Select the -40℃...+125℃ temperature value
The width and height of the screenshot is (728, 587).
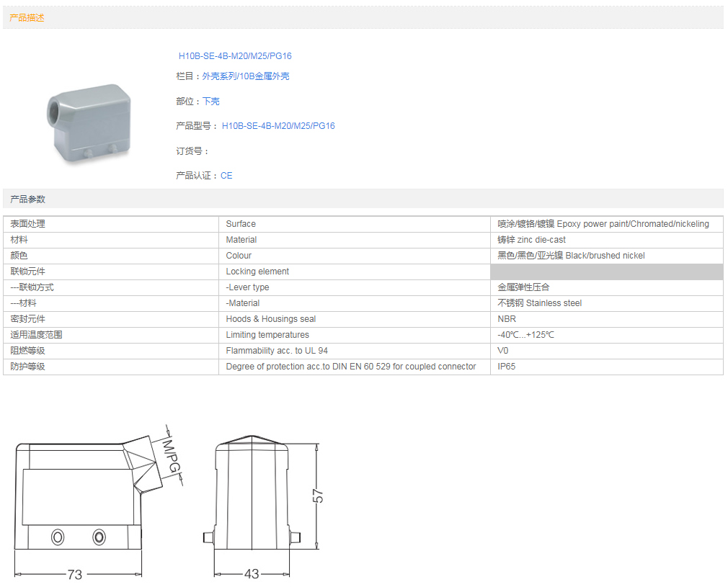(525, 335)
